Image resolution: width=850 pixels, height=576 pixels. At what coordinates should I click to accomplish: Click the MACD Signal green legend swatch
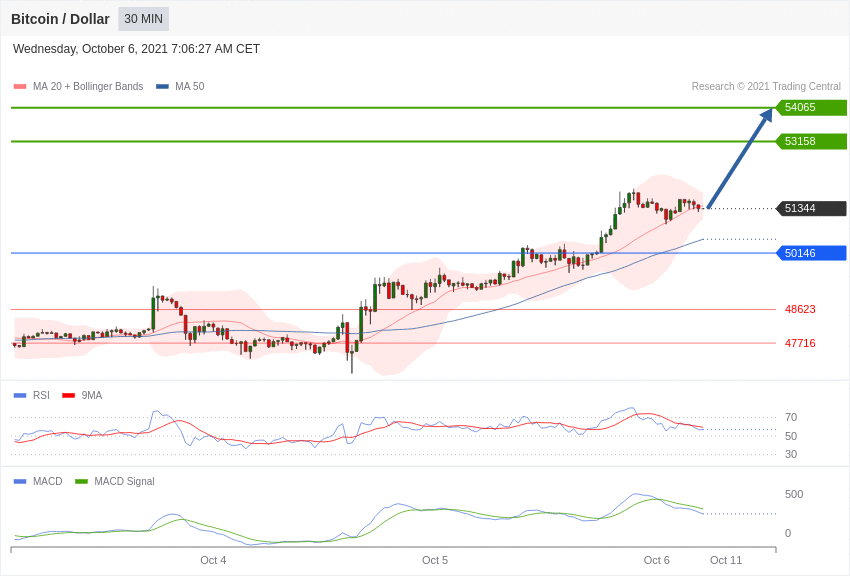[81, 482]
